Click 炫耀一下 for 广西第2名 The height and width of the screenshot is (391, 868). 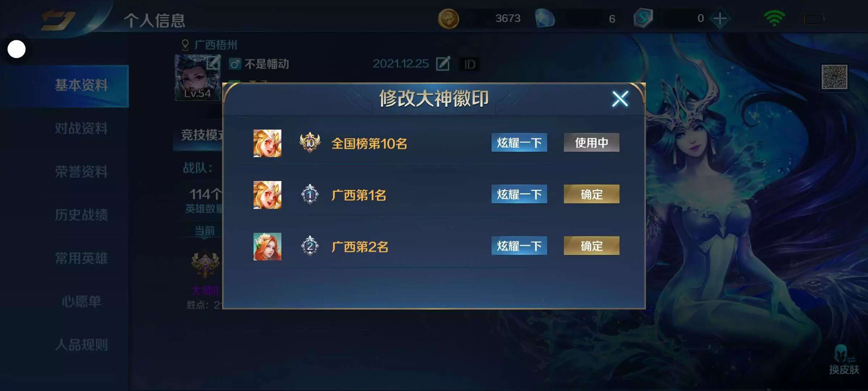(519, 246)
